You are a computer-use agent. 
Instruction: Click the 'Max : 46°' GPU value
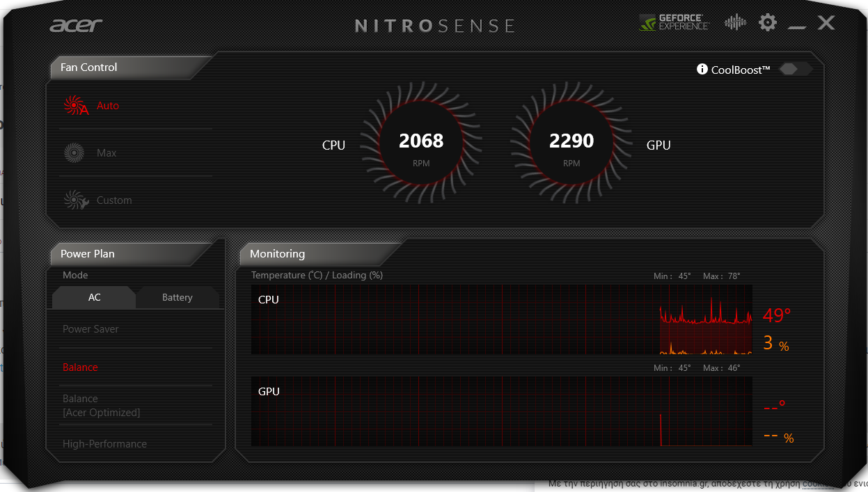722,368
